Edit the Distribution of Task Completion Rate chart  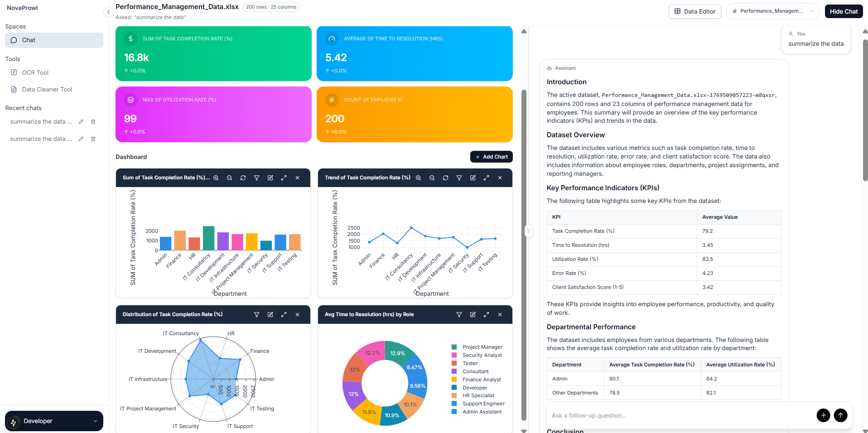(x=270, y=314)
